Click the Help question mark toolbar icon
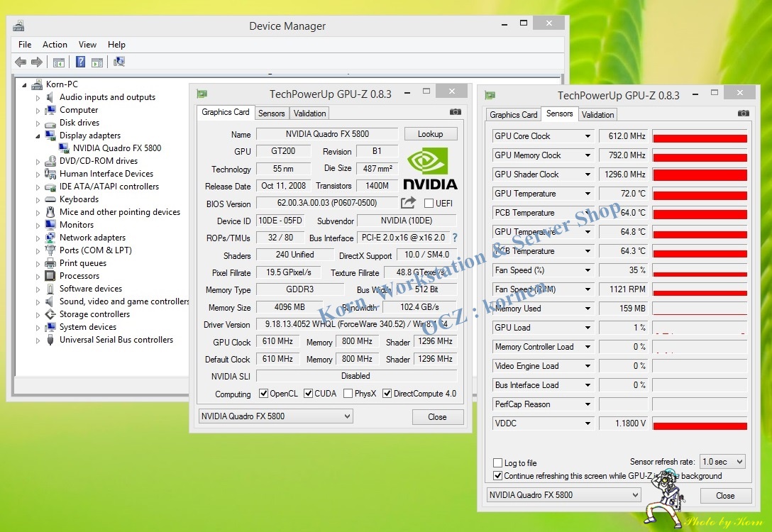 point(80,62)
